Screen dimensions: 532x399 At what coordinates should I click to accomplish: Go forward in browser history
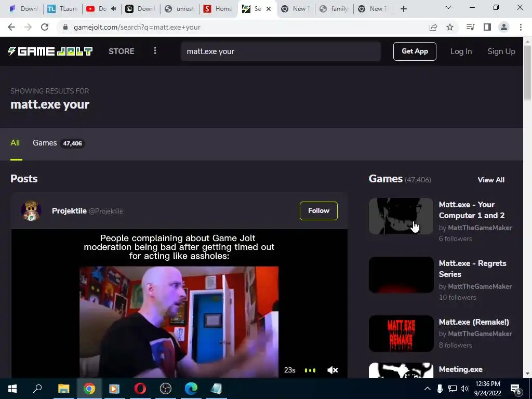click(28, 27)
